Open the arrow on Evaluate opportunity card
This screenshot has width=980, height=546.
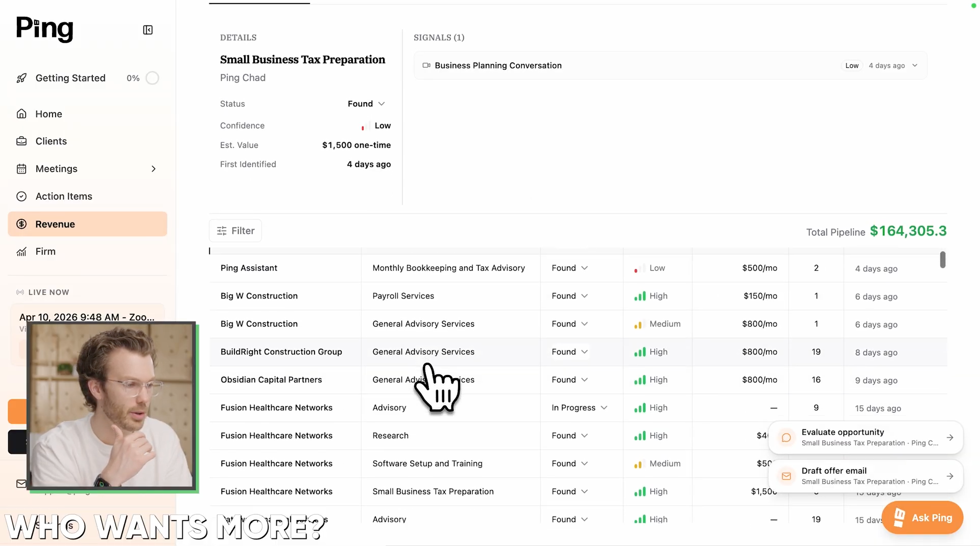click(x=950, y=437)
